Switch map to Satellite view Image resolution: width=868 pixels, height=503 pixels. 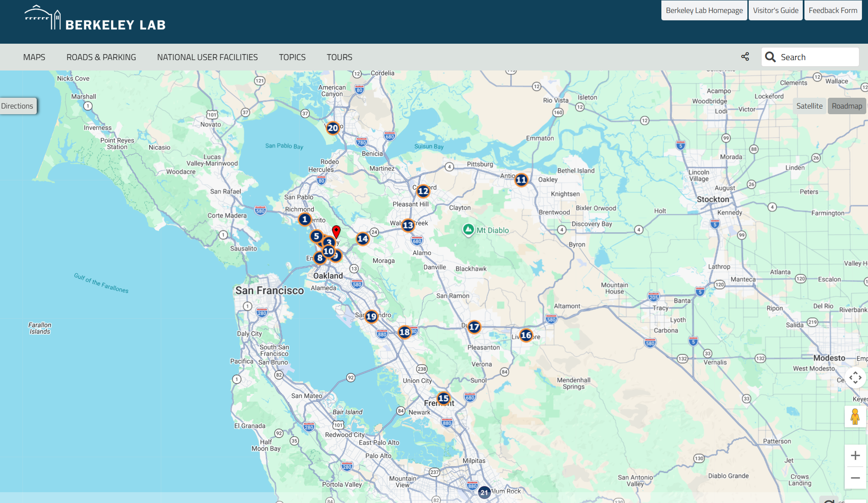pos(809,106)
